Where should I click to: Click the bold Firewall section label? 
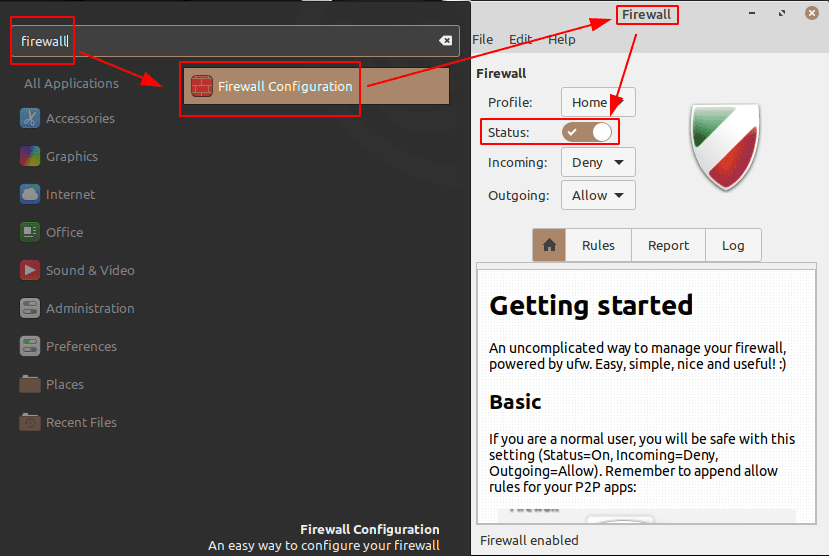[501, 73]
